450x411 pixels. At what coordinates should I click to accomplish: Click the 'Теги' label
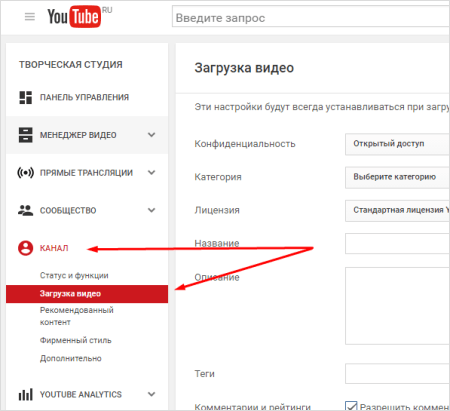205,374
